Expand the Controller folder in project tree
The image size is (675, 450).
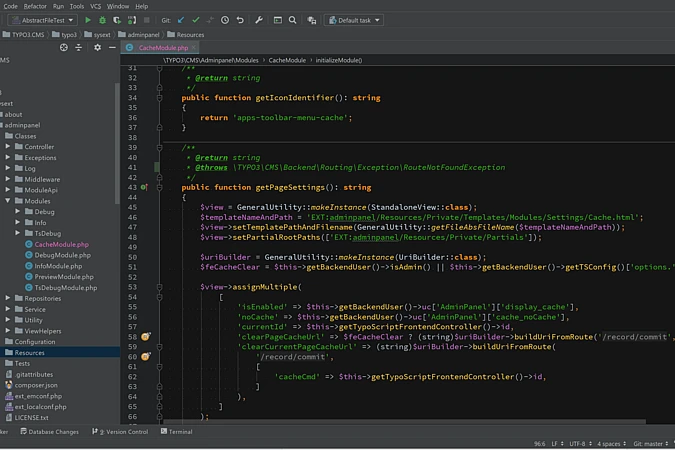coord(8,146)
